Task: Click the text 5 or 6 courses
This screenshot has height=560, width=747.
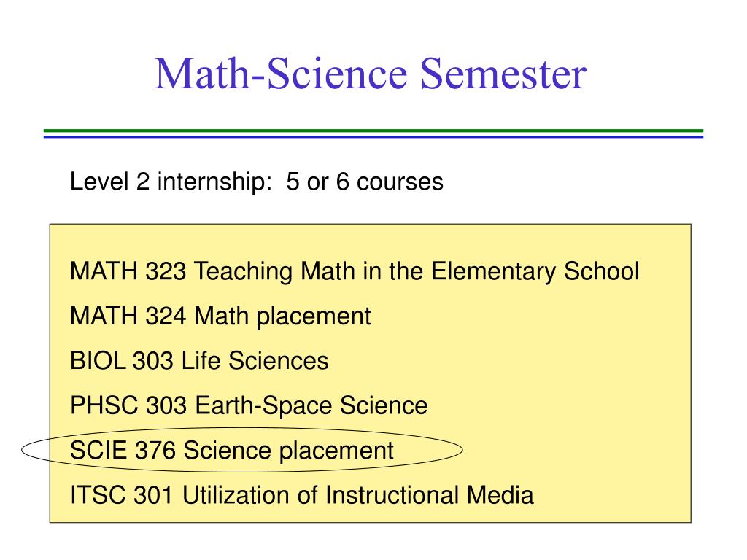Action: tap(365, 182)
